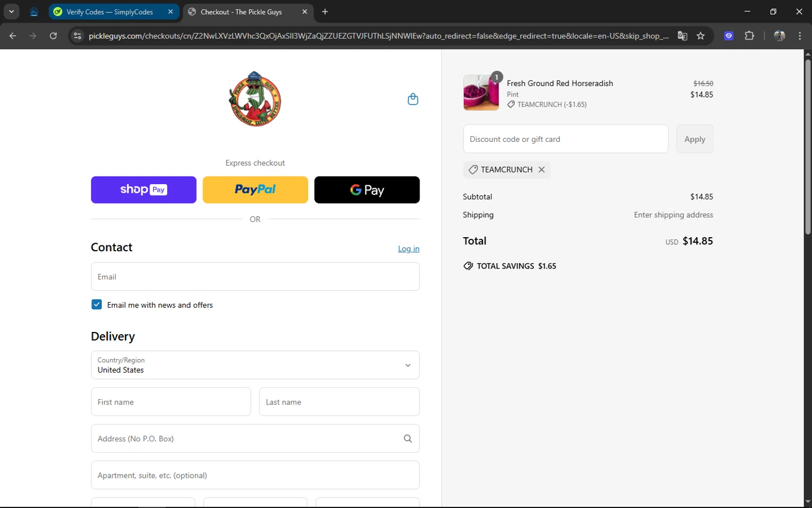This screenshot has width=812, height=508.
Task: Close the Verify Codes SimplyCodes tab
Action: click(171, 12)
